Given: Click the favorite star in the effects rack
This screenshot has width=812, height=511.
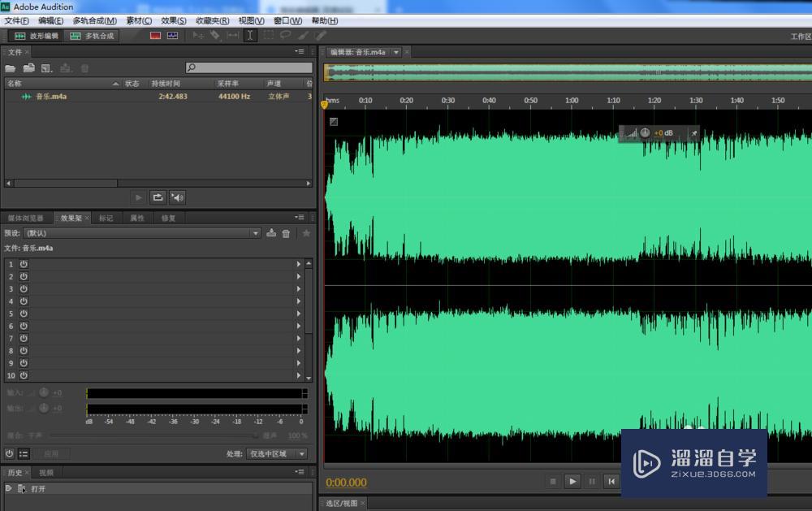Looking at the screenshot, I should 307,233.
